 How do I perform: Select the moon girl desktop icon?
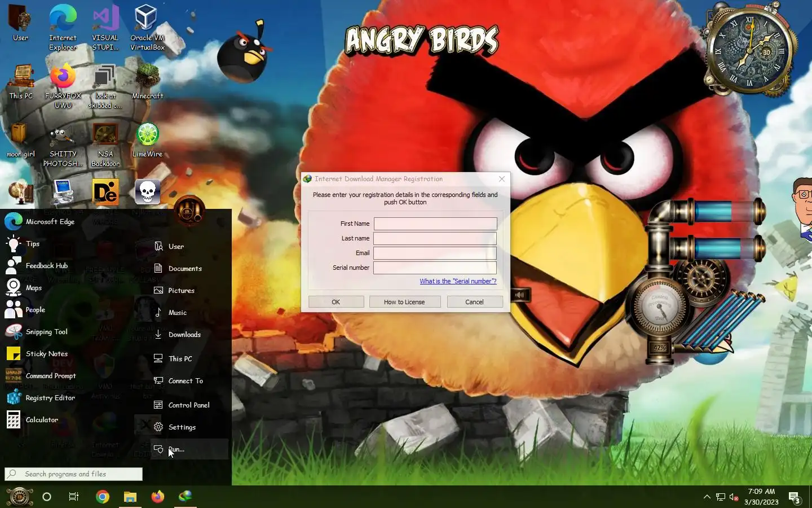click(21, 140)
